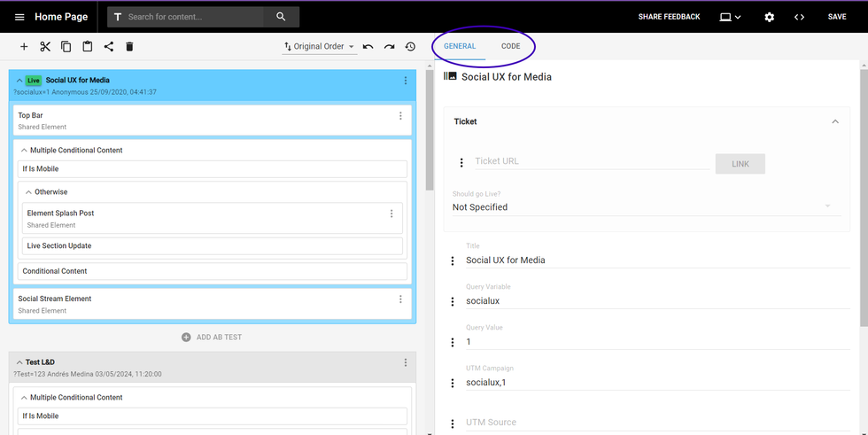Viewport: 868px width, 435px height.
Task: Open the device preview selector
Action: click(x=730, y=17)
